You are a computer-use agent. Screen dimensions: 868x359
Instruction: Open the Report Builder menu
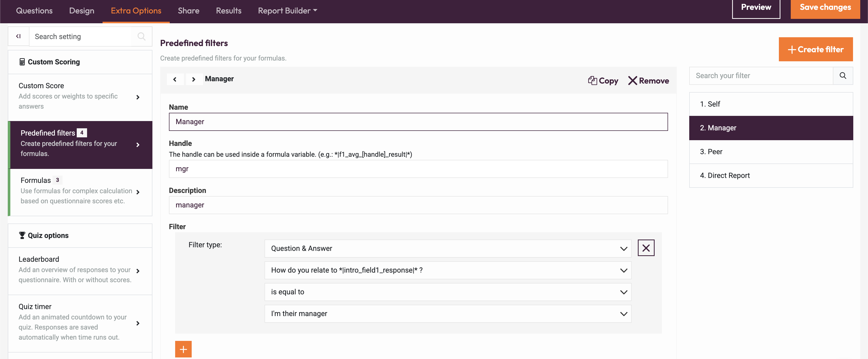[x=288, y=11]
